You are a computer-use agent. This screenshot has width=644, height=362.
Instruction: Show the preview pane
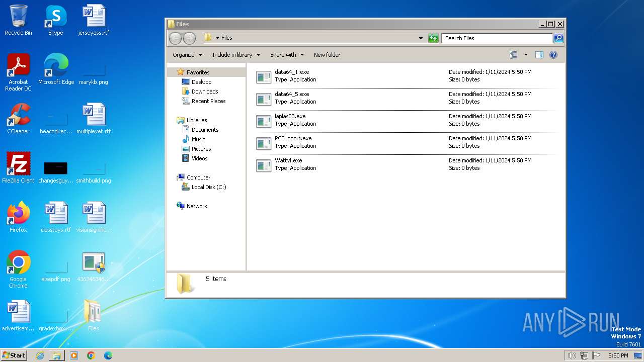click(x=539, y=55)
